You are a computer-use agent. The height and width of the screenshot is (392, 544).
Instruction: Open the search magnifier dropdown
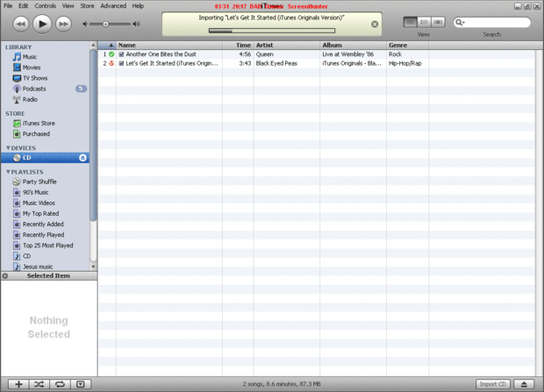pyautogui.click(x=460, y=22)
